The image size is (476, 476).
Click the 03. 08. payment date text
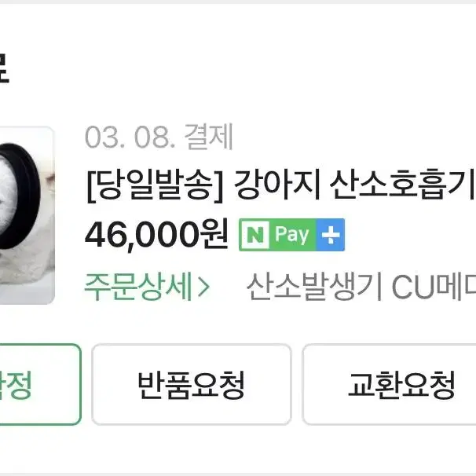(x=130, y=137)
